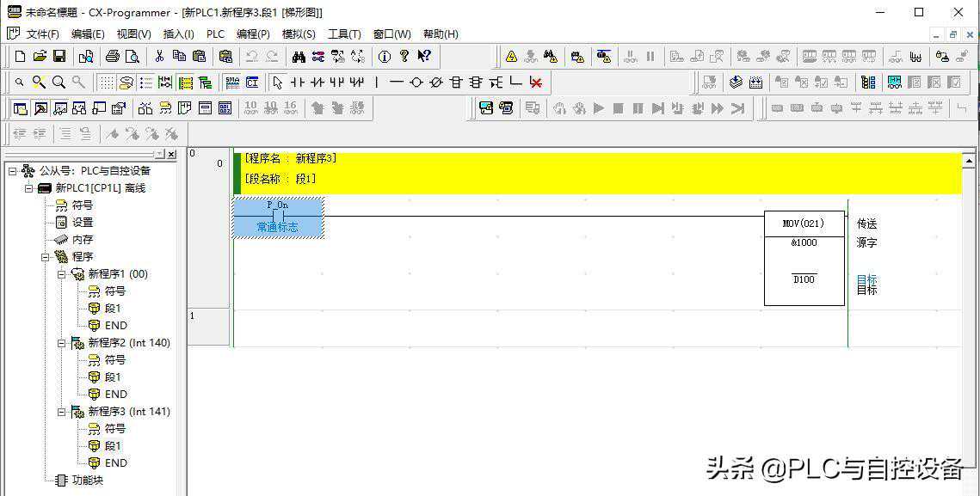Toggle the grid display button
Screen dimensions: 980x496
pos(105,83)
